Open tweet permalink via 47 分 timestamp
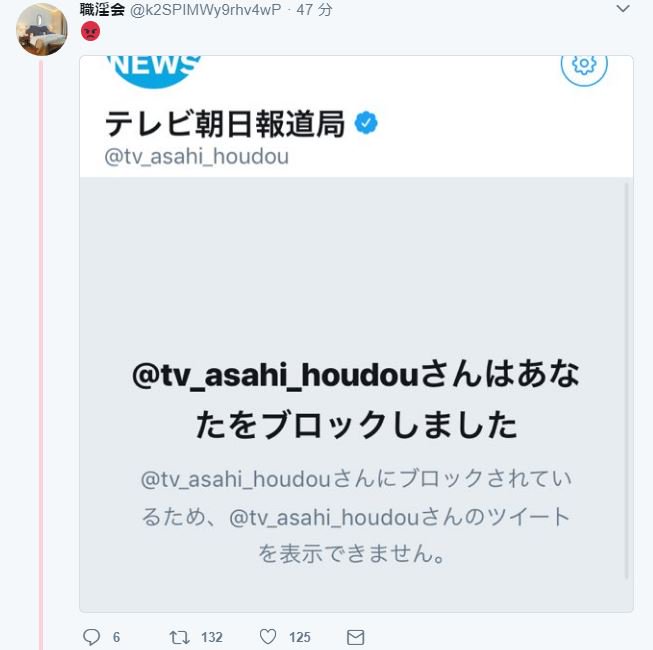Screen dimensions: 653x650 (314, 10)
